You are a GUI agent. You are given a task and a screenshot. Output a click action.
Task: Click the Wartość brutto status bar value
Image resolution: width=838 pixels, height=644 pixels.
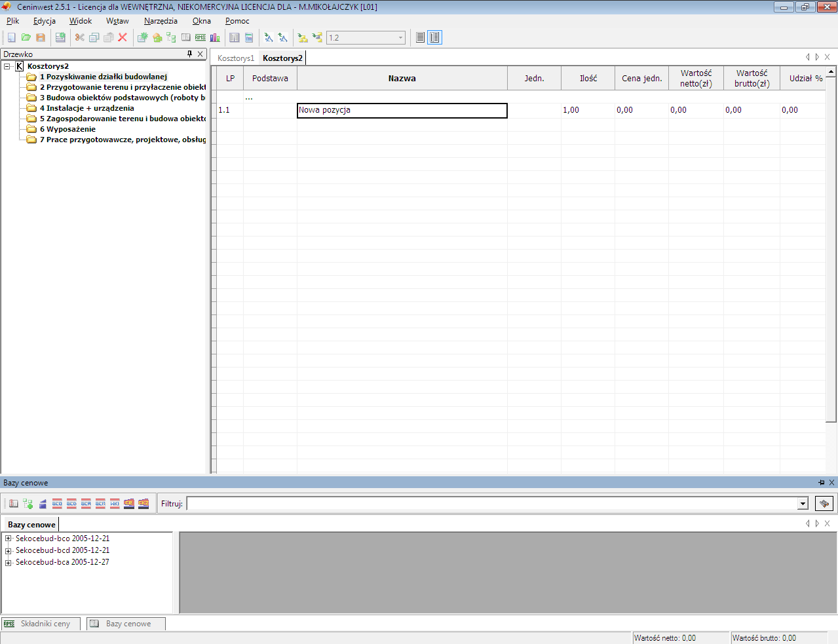[764, 638]
